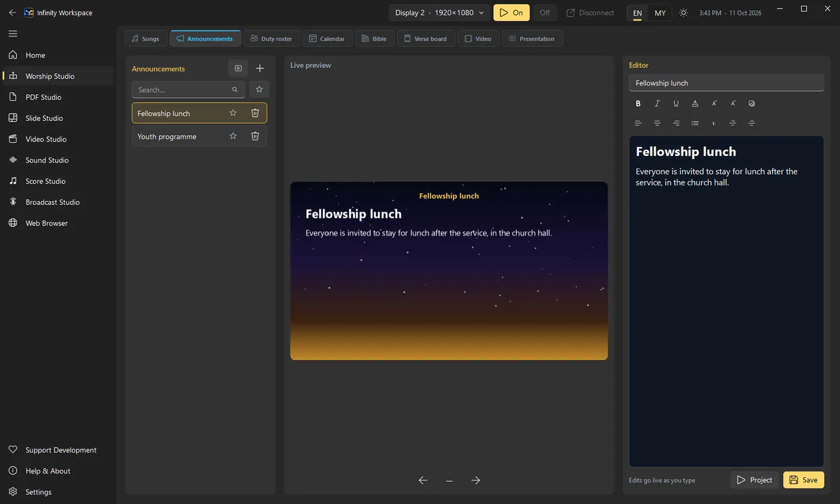Toggle italic formatting in the editor

(x=657, y=103)
